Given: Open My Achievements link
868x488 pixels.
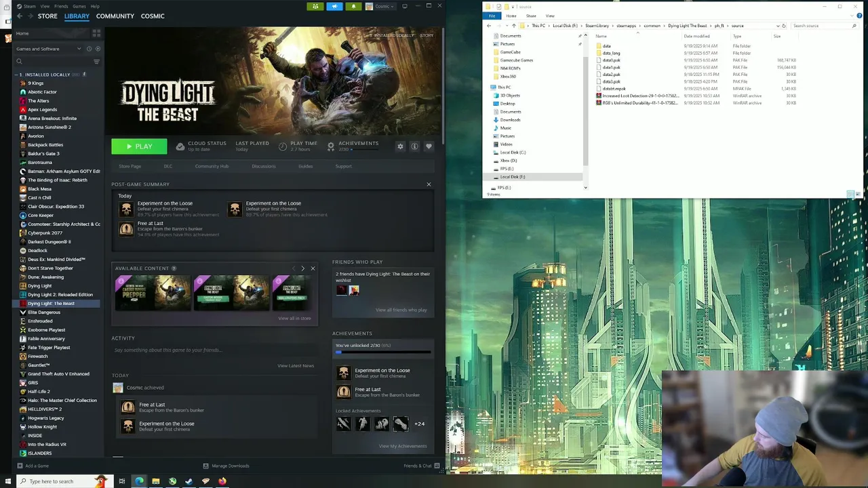Looking at the screenshot, I should tap(403, 446).
